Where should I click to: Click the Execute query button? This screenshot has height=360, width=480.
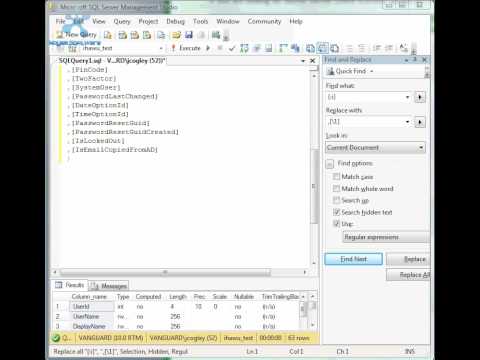click(186, 48)
